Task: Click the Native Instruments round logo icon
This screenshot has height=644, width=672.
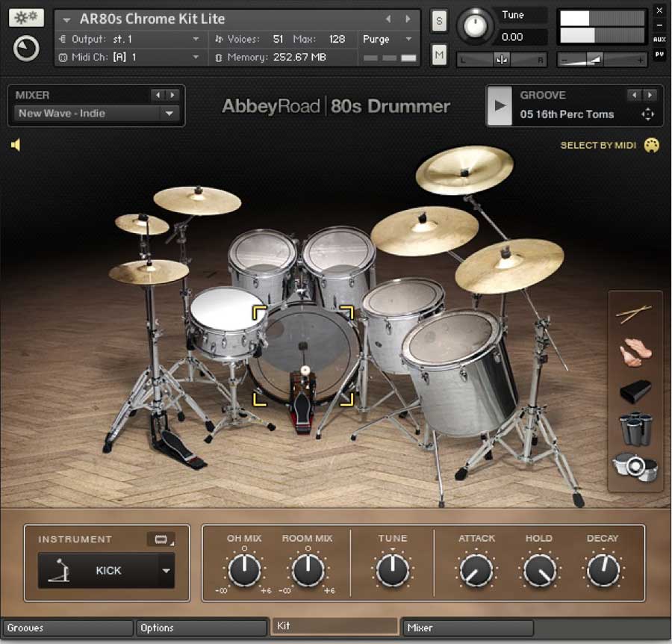Action: [26, 49]
